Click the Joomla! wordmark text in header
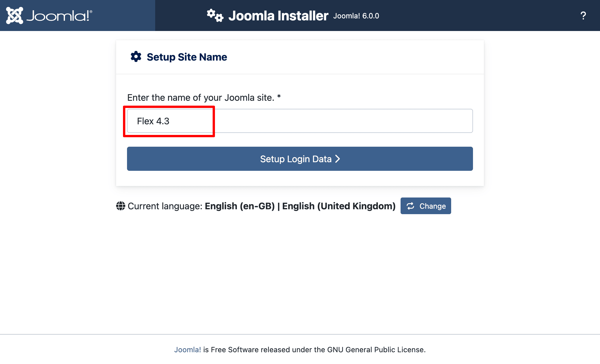600x364 pixels. tap(59, 16)
